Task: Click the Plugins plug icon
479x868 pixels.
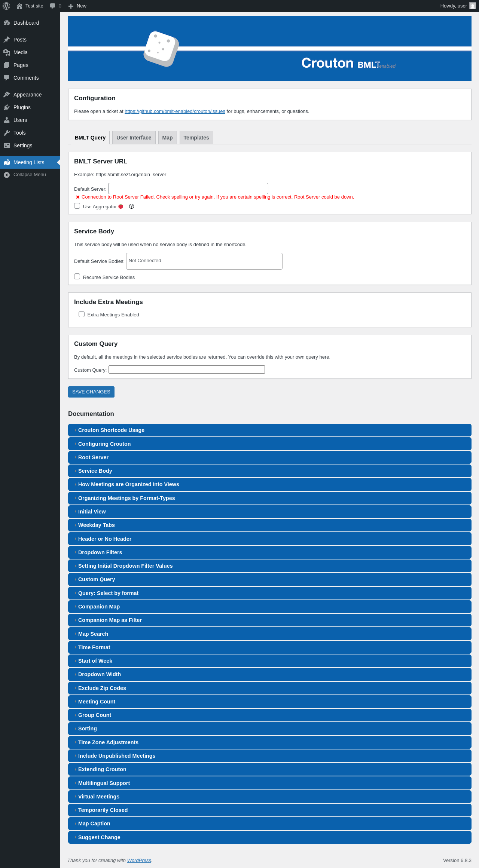Action: pyautogui.click(x=7, y=107)
